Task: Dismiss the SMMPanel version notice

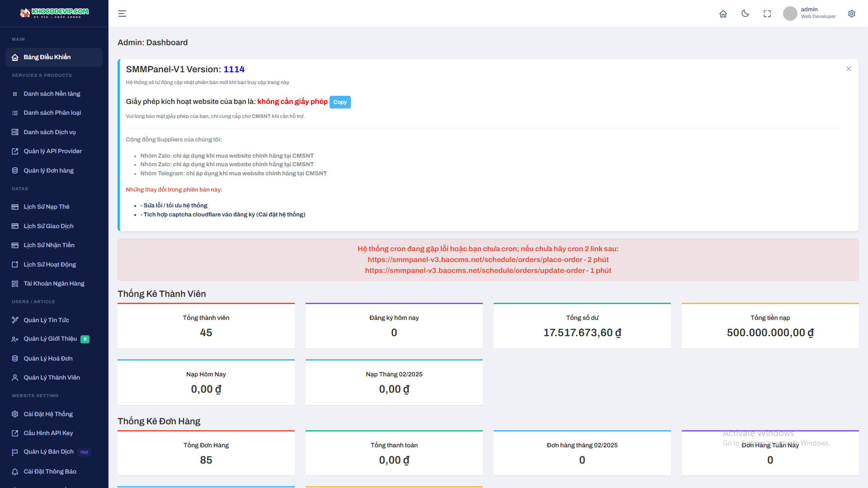Action: [849, 69]
